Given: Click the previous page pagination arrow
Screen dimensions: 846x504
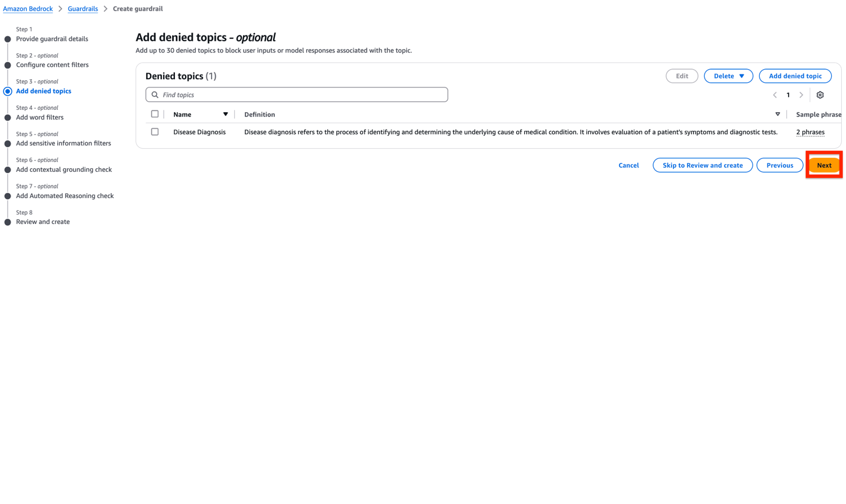Looking at the screenshot, I should [774, 95].
